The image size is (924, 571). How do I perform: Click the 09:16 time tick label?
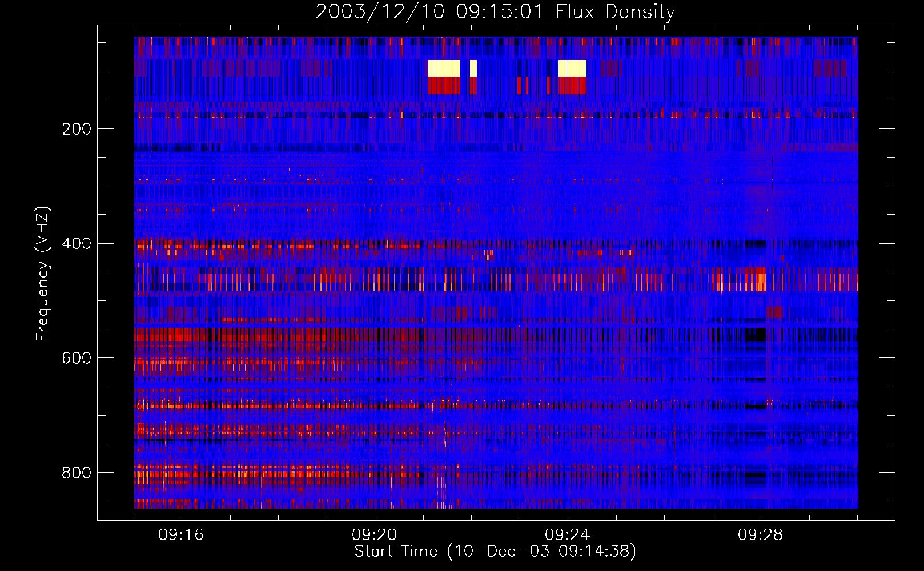point(182,535)
